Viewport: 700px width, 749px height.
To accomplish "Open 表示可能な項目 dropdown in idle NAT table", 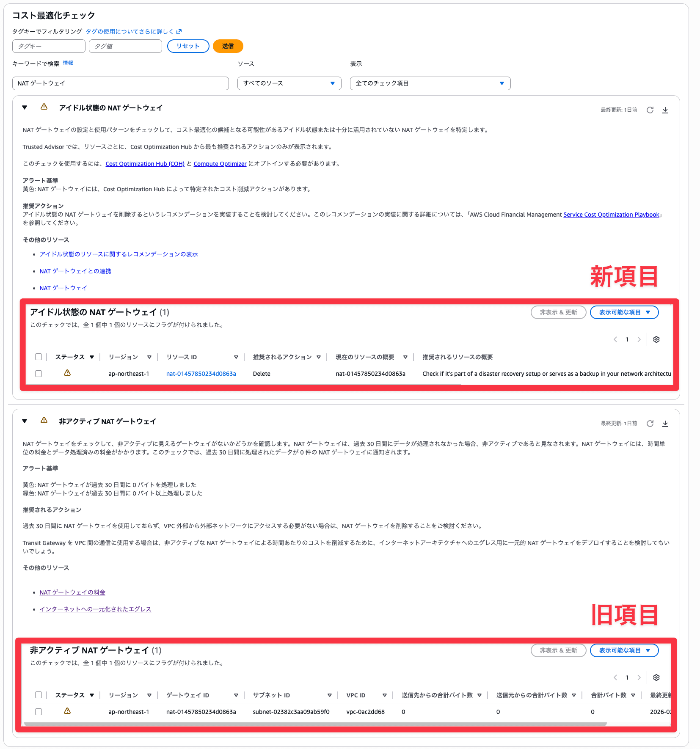I will pyautogui.click(x=624, y=312).
